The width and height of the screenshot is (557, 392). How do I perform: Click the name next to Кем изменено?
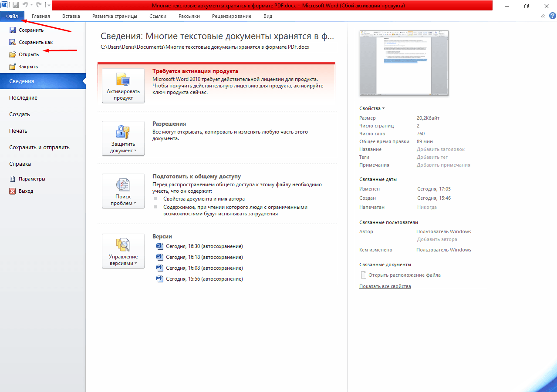(444, 250)
